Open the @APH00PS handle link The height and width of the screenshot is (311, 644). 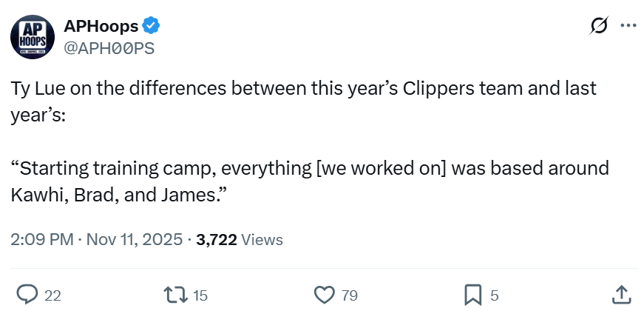pos(110,48)
